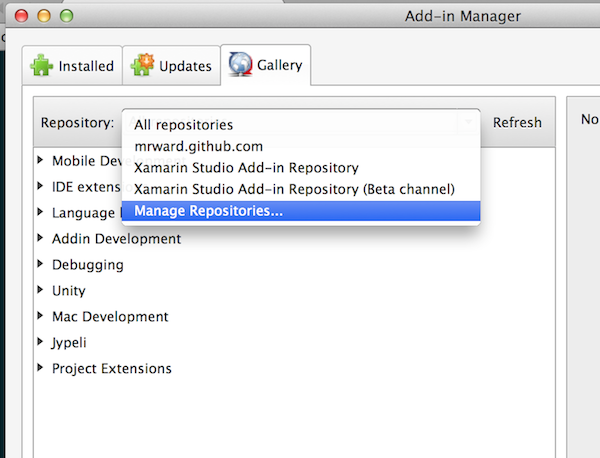Image resolution: width=600 pixels, height=458 pixels.
Task: Select the Mac Development row text
Action: tap(110, 316)
